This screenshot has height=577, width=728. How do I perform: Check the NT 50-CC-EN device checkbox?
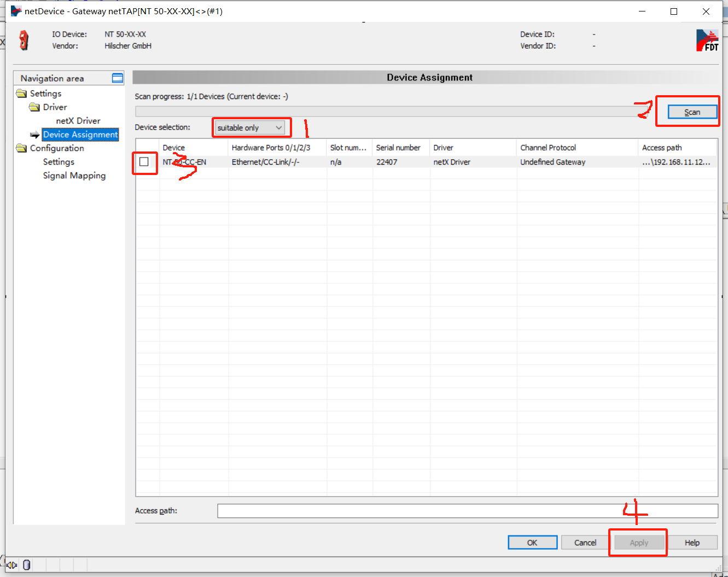[x=144, y=162]
